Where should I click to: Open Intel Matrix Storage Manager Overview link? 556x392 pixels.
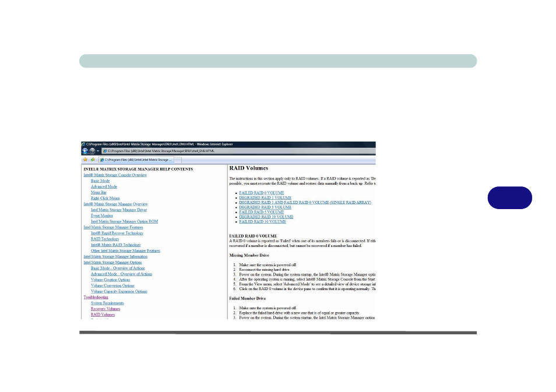pyautogui.click(x=115, y=204)
